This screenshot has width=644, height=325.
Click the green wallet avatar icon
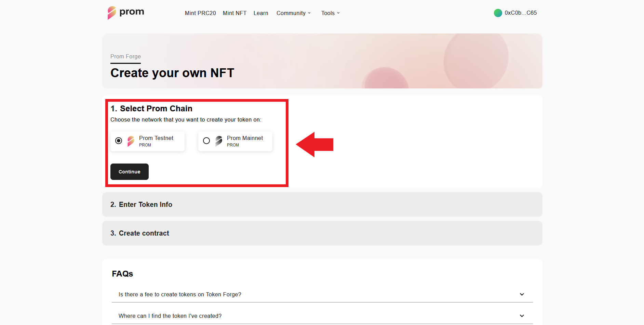point(498,13)
